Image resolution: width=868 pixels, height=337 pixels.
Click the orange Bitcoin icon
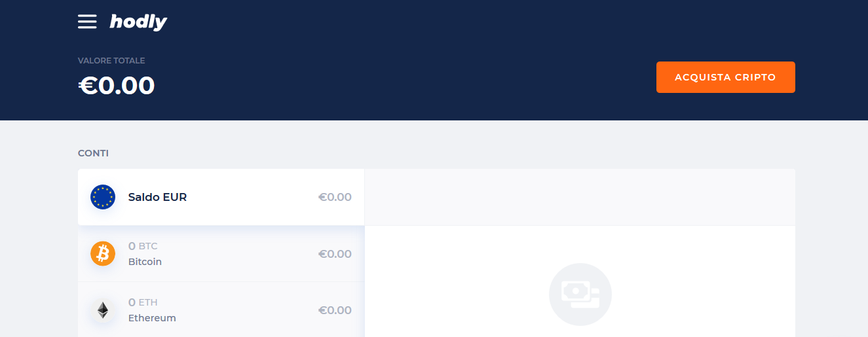pos(103,253)
